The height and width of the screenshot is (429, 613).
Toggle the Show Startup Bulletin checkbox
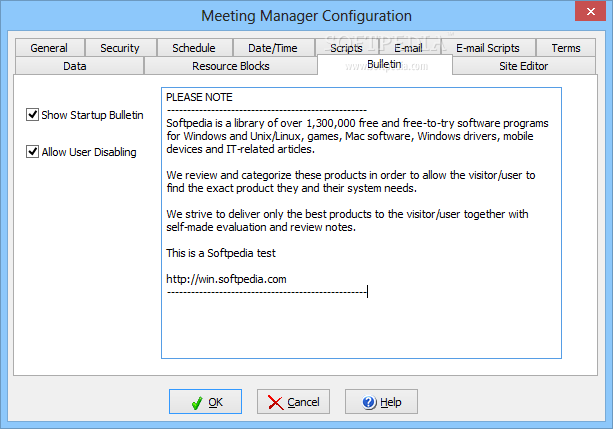pos(32,115)
